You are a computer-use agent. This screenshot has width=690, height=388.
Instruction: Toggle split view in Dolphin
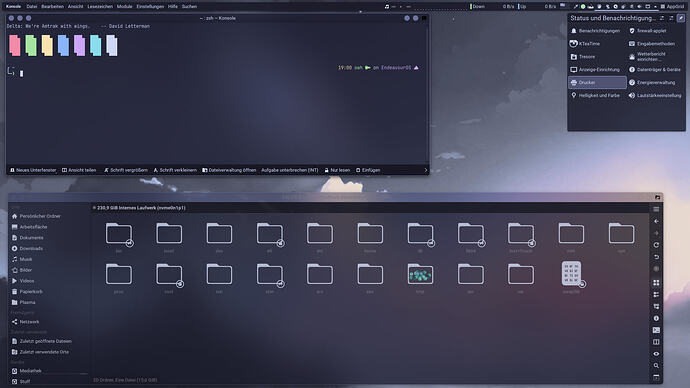(x=656, y=342)
